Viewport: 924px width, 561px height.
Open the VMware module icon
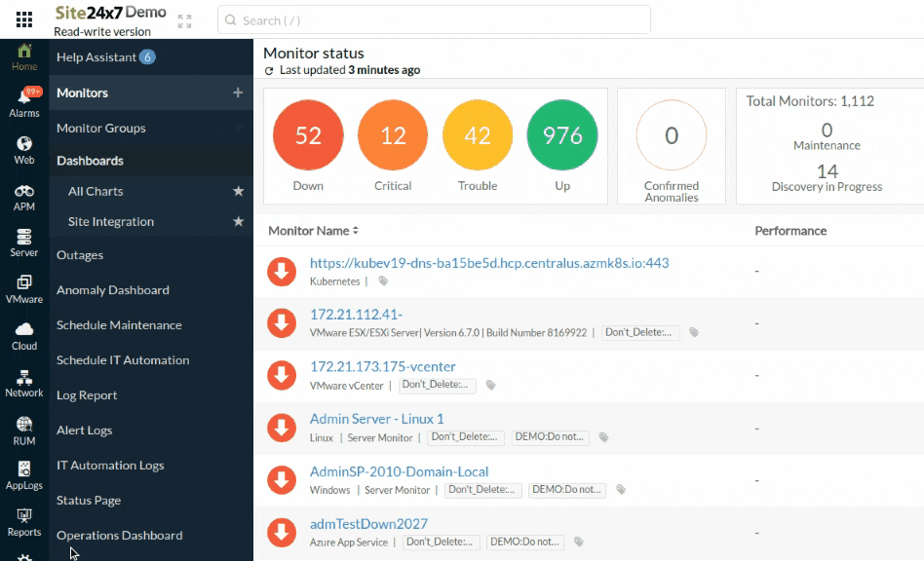[24, 289]
